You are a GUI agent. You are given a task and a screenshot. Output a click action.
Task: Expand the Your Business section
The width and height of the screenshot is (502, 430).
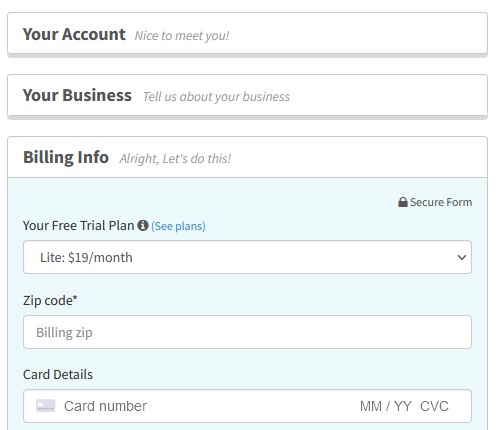(x=247, y=95)
